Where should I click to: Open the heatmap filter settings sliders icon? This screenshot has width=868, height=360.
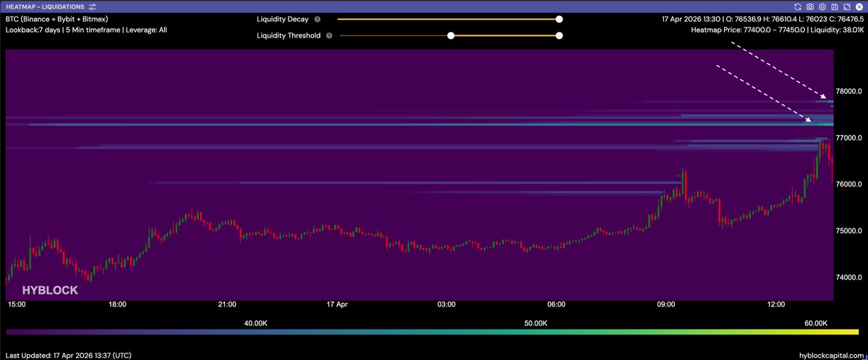93,6
